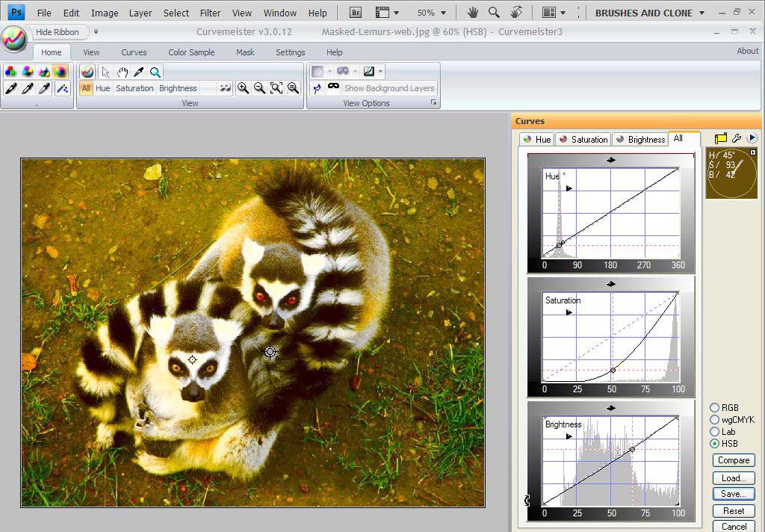Click the blue curved arrow icon in View Options
The width and height of the screenshot is (765, 532).
(317, 88)
